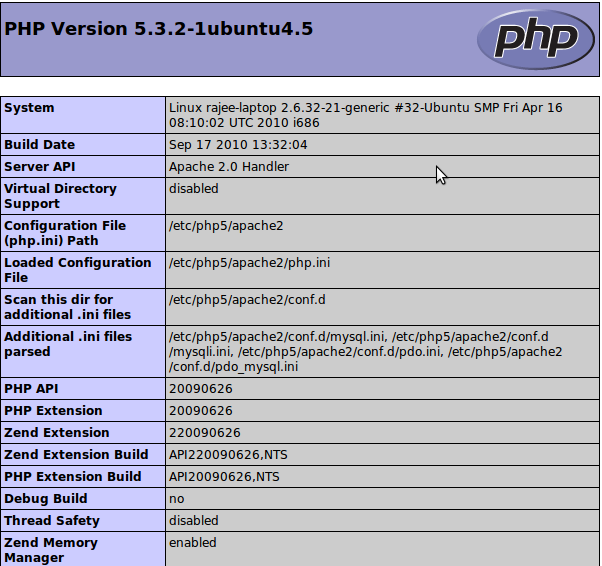
Task: Click the PHP Extension label
Action: coord(53,410)
